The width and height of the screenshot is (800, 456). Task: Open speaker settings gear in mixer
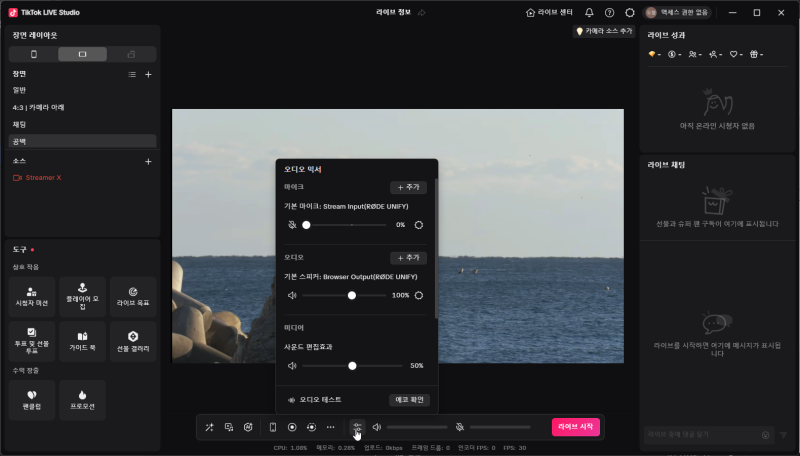(419, 295)
